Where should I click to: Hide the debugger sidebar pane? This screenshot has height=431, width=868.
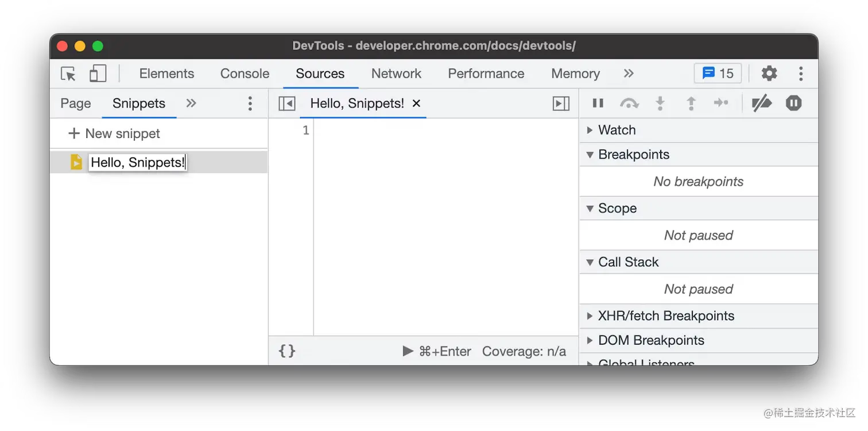coord(560,103)
